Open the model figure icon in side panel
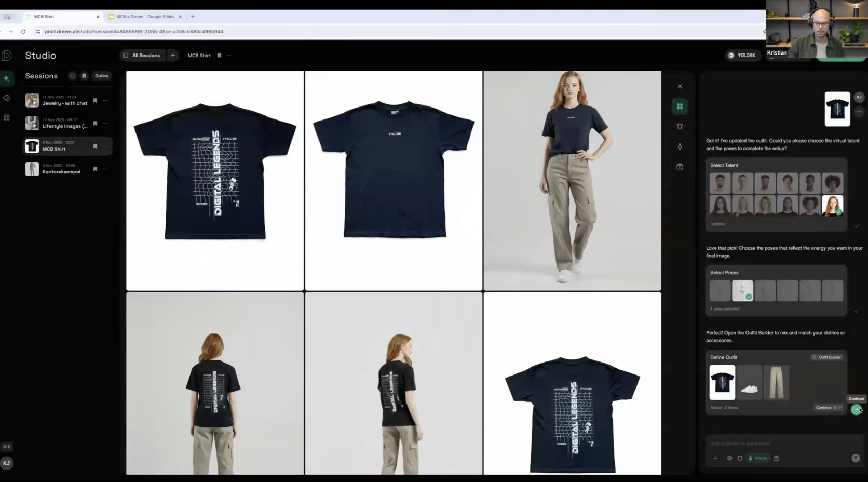This screenshot has width=868, height=482. [680, 146]
